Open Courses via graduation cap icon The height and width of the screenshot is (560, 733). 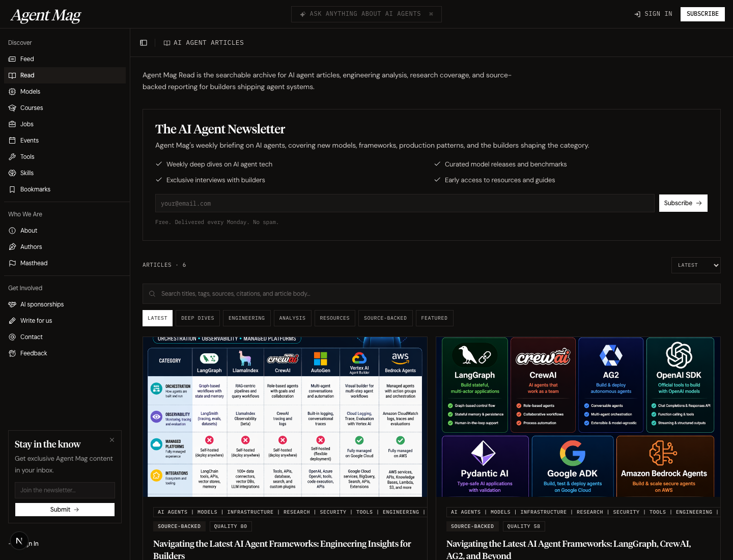tap(12, 108)
